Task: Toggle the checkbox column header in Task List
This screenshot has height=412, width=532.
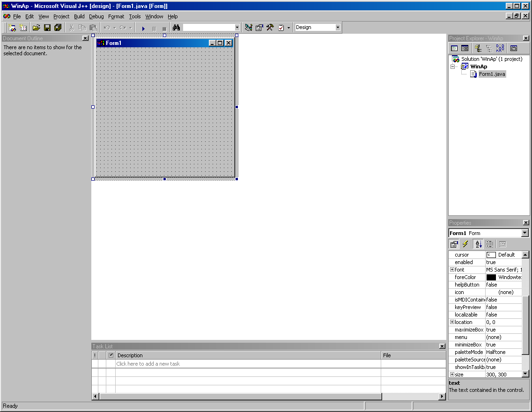Action: coord(111,355)
